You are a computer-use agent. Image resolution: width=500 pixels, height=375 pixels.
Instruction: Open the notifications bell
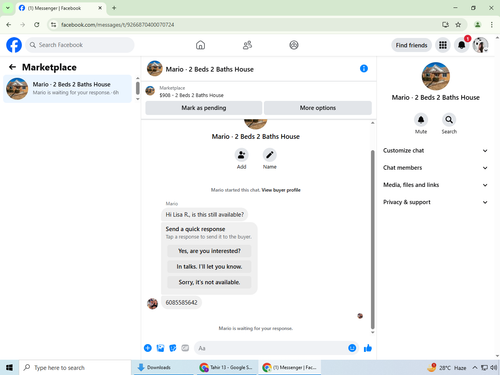(x=462, y=45)
